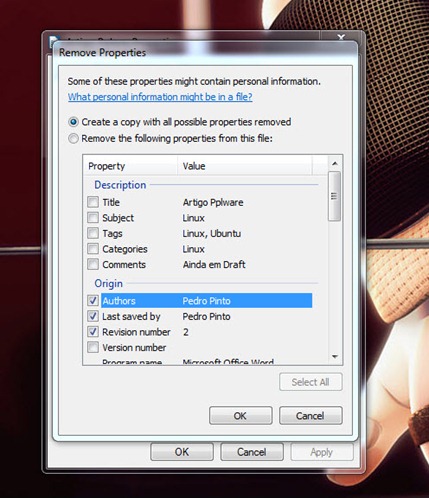Check the Version number checkbox
Image resolution: width=429 pixels, height=498 pixels.
click(93, 347)
